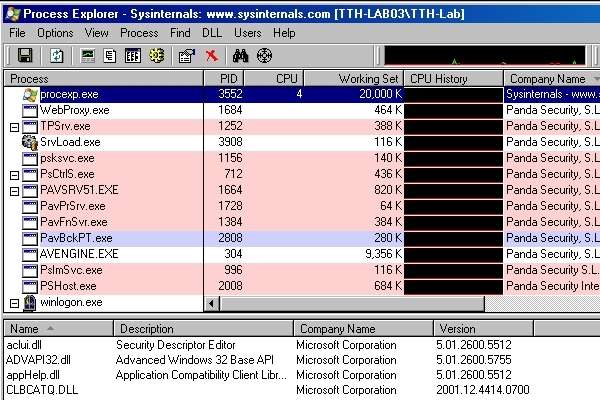Click the binoculars Find icon
This screenshot has height=400, width=600.
pos(240,56)
